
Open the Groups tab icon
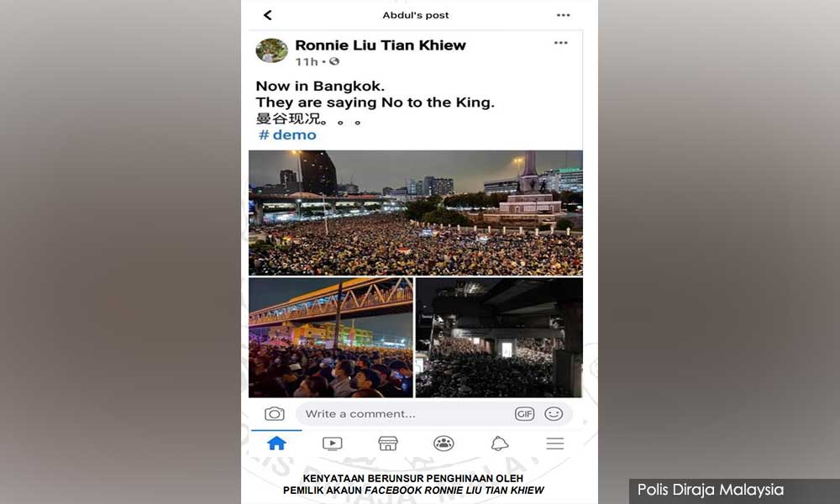[x=444, y=444]
